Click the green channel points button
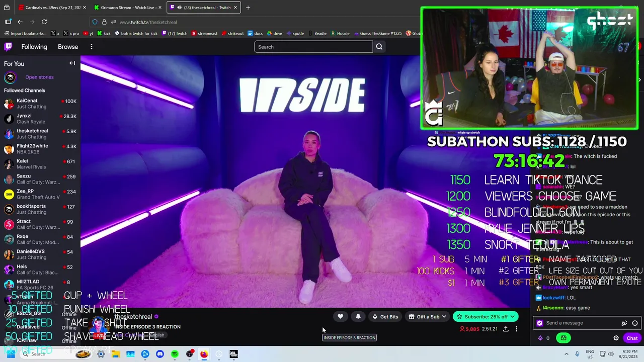This screenshot has width=644, height=362. click(x=563, y=338)
